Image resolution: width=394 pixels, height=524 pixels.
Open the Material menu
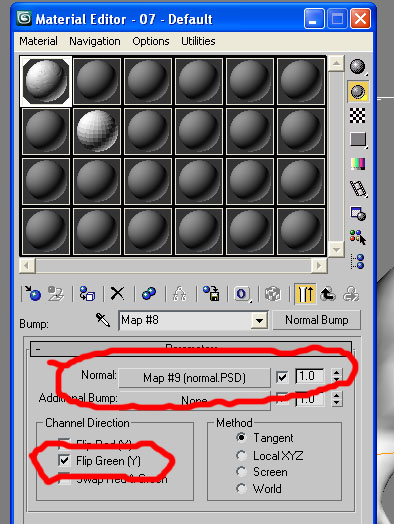tap(38, 41)
